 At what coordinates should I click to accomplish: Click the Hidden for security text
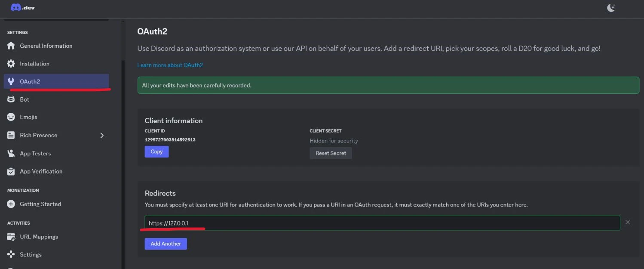[334, 141]
